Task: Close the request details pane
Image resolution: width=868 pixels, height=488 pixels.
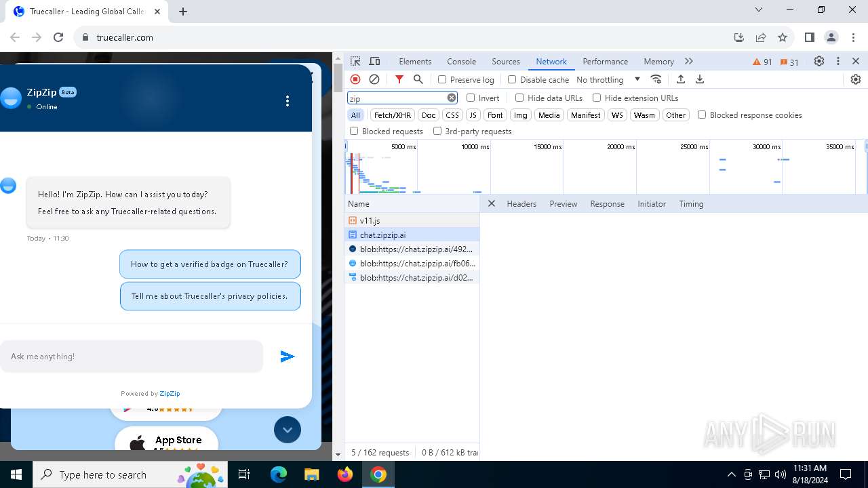Action: (x=492, y=203)
